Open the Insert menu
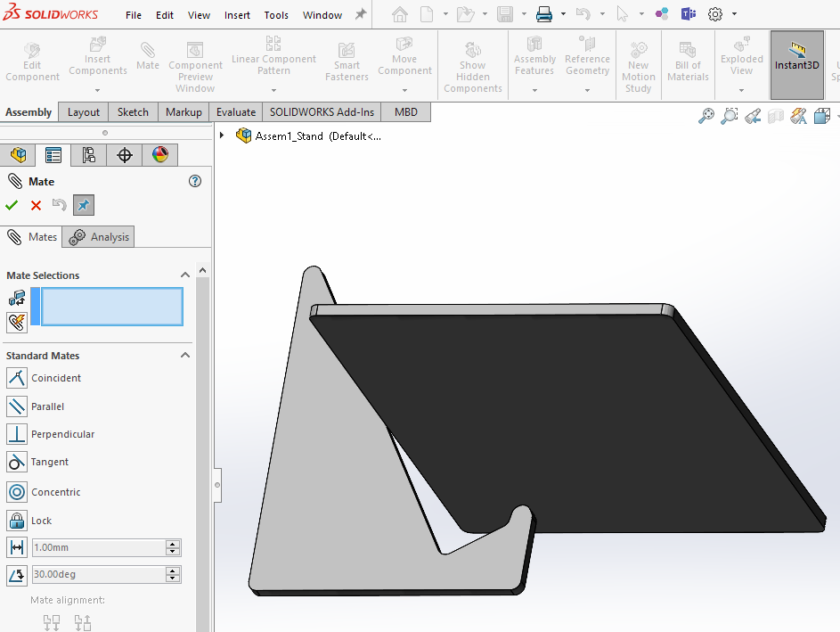Image resolution: width=840 pixels, height=632 pixels. click(237, 15)
